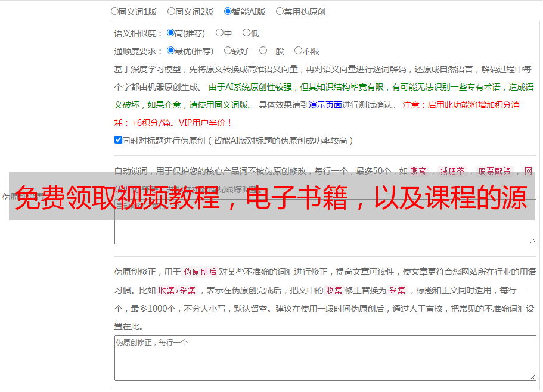
Task: Choose the 同义词2版 mode
Action: click(171, 11)
